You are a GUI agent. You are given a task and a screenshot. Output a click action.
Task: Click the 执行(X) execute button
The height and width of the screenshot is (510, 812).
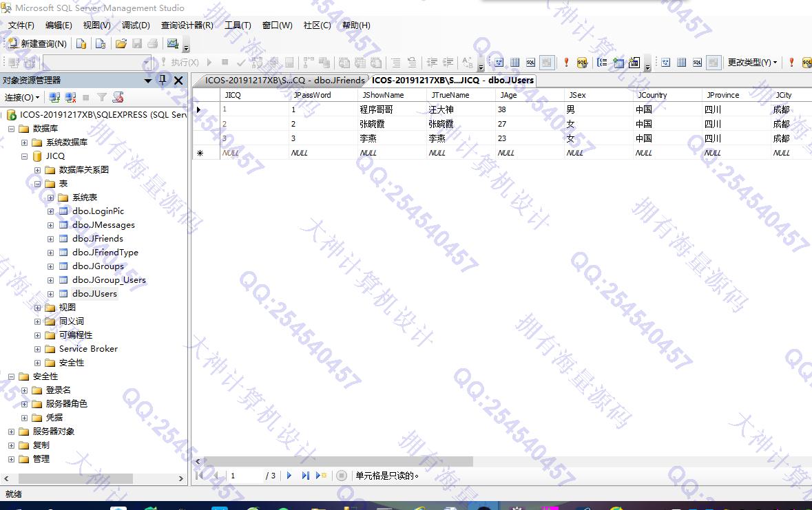coord(180,62)
